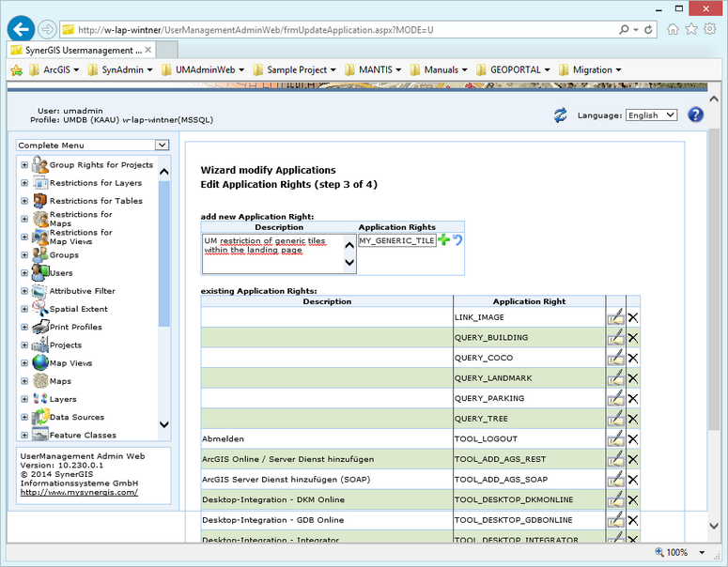Delete the TOOL_DESKTOP_GDBONLINE right
Screen dimensions: 728x567
[x=633, y=520]
